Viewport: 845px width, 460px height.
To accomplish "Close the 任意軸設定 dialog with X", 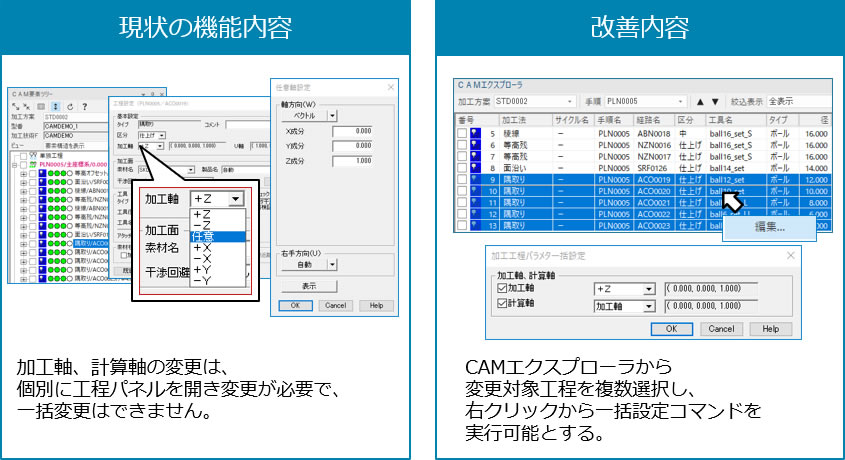I will (393, 88).
